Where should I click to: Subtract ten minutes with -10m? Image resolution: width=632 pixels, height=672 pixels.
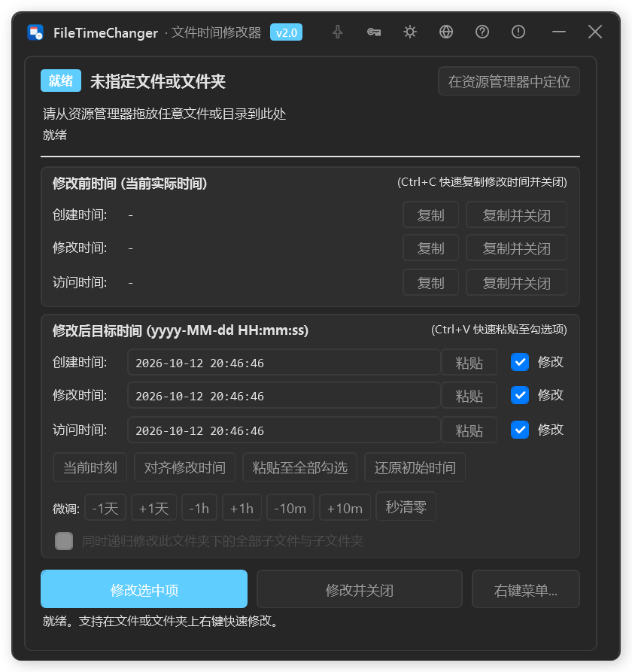coord(290,507)
